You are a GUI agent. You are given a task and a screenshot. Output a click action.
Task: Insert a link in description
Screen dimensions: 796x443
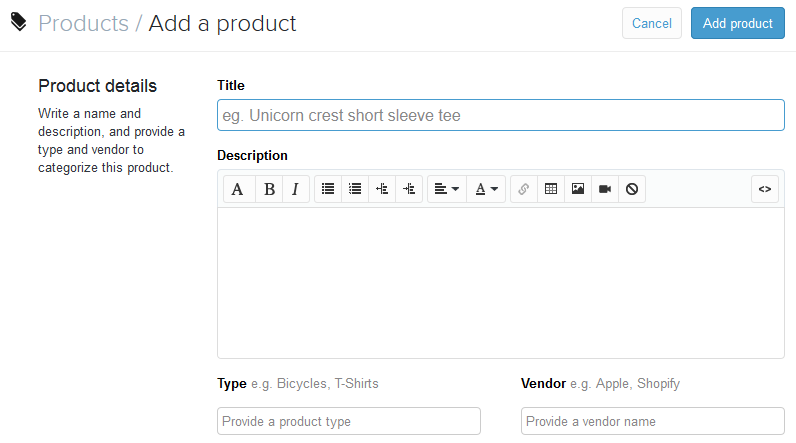[x=523, y=189]
